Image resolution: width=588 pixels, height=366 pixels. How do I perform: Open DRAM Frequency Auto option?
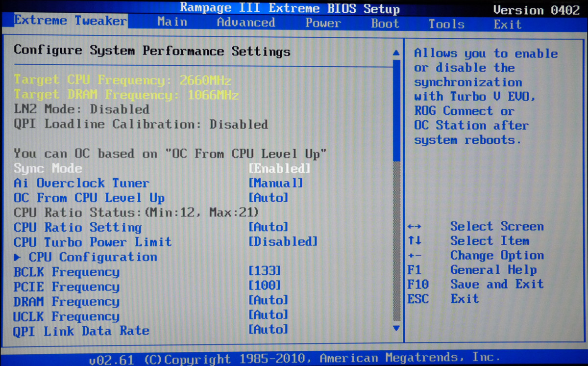pyautogui.click(x=268, y=300)
